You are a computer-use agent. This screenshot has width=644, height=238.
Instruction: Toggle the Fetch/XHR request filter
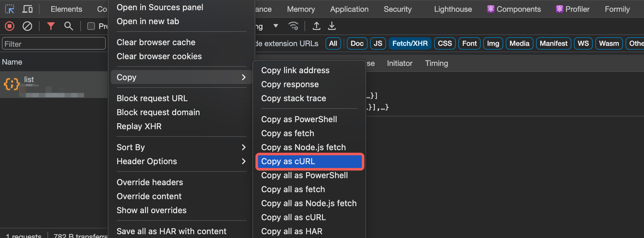coord(410,44)
